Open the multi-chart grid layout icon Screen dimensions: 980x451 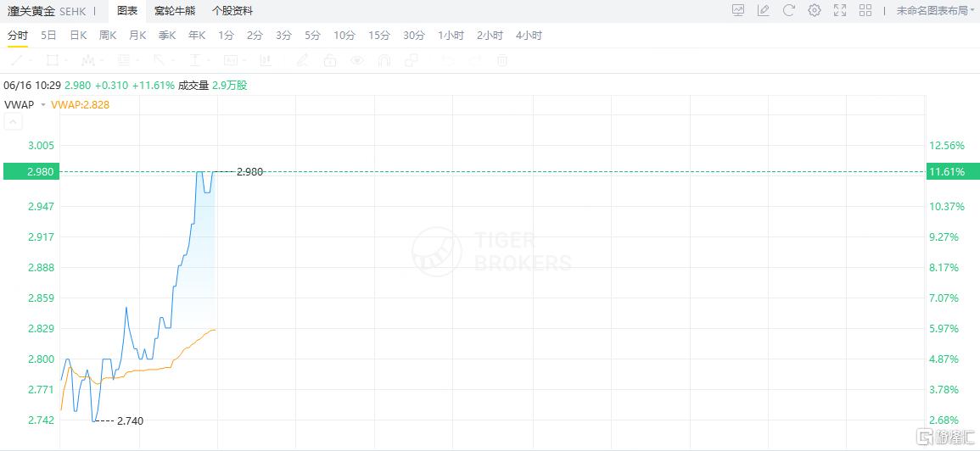[865, 10]
